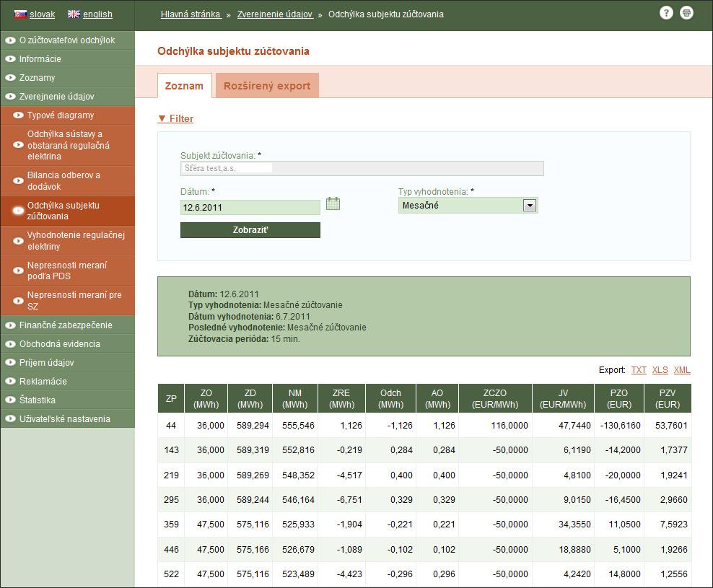The image size is (713, 588).
Task: Select Nepresnosti meraní pre SZ item
Action: pyautogui.click(x=67, y=301)
